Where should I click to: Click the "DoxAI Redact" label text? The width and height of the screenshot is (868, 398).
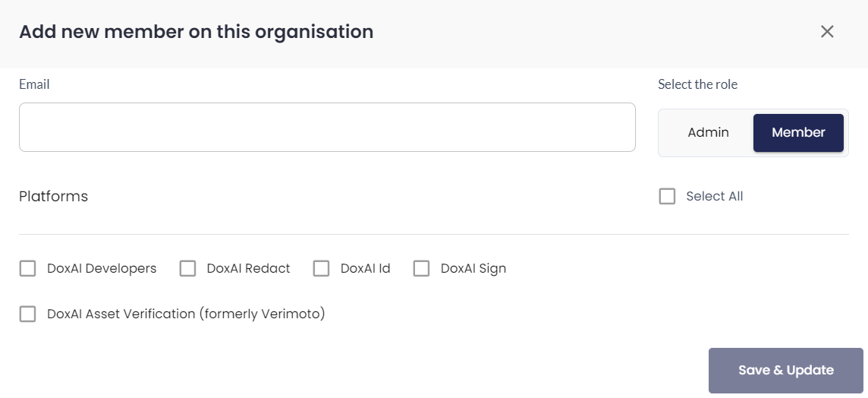point(248,268)
